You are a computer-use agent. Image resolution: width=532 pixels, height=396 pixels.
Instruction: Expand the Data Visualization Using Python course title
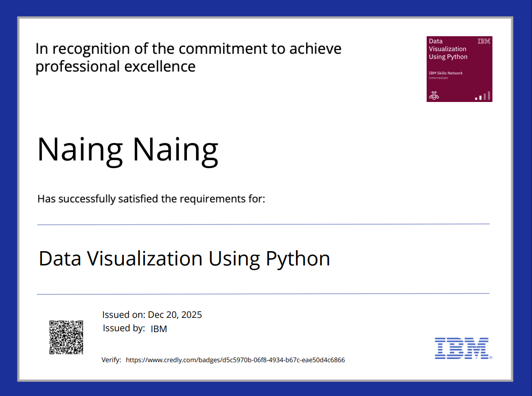coord(185,258)
